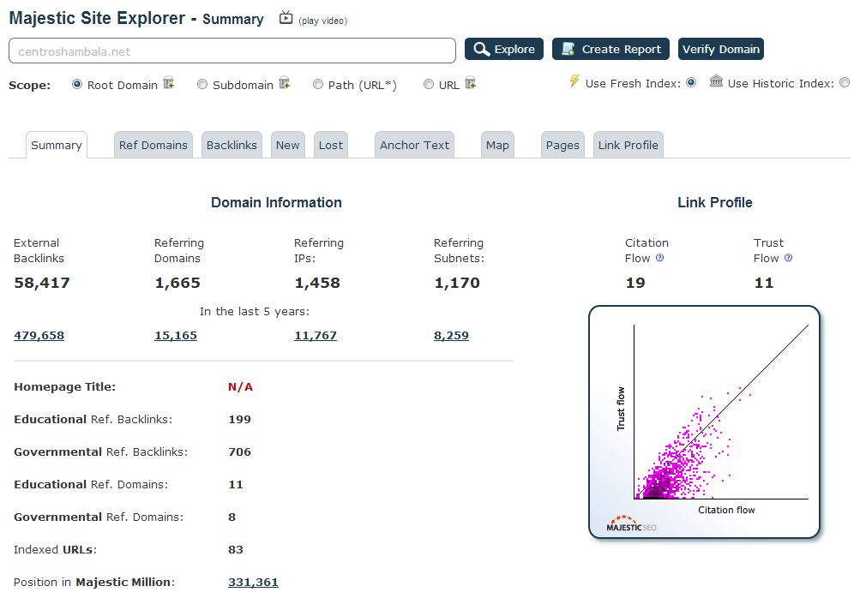
Task: Open Trust Flow help question icon
Action: tap(788, 258)
